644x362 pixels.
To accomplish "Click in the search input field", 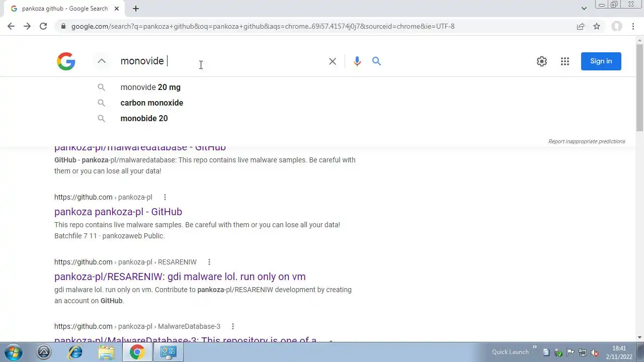I will [221, 61].
